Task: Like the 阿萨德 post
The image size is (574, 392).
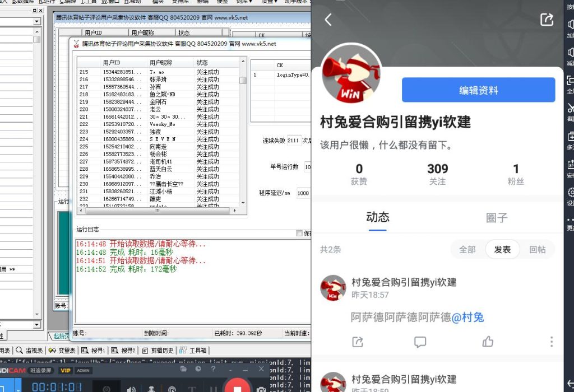Action: 488,342
